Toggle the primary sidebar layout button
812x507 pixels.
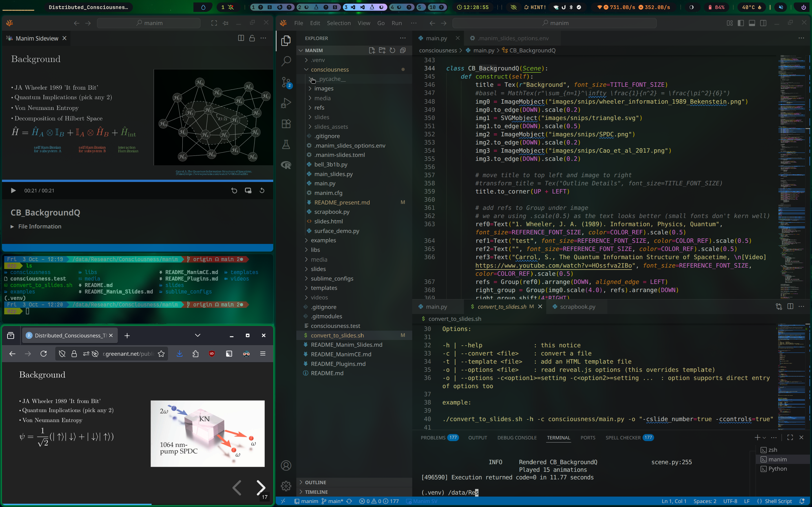(x=741, y=23)
